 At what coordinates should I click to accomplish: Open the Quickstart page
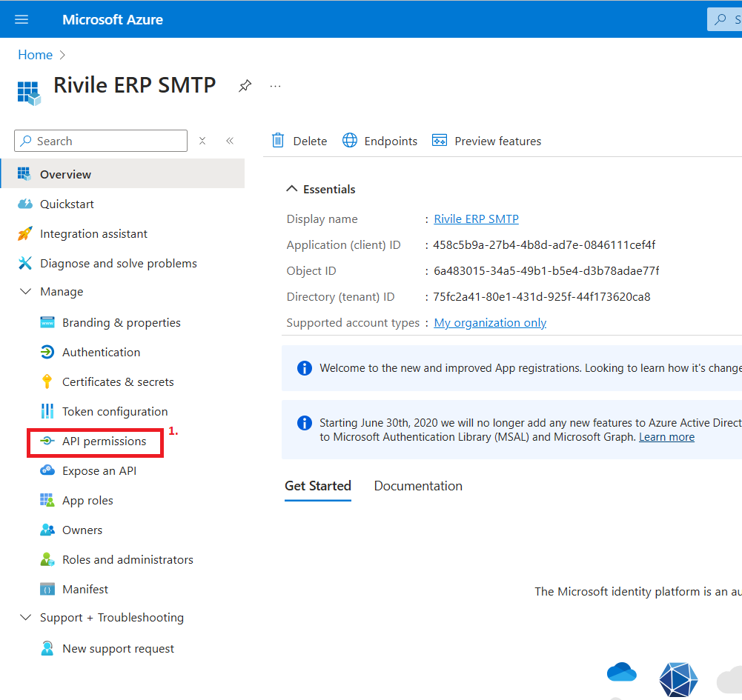pos(67,204)
